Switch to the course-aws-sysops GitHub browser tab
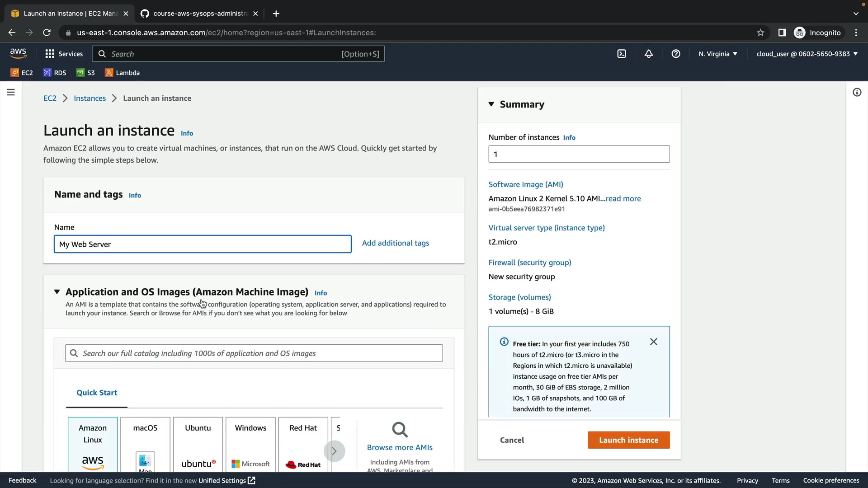Screen dimensions: 868x488 coord(199,14)
